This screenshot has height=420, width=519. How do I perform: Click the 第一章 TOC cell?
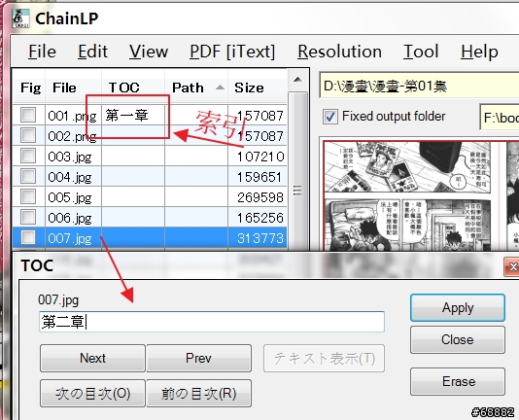pyautogui.click(x=133, y=116)
